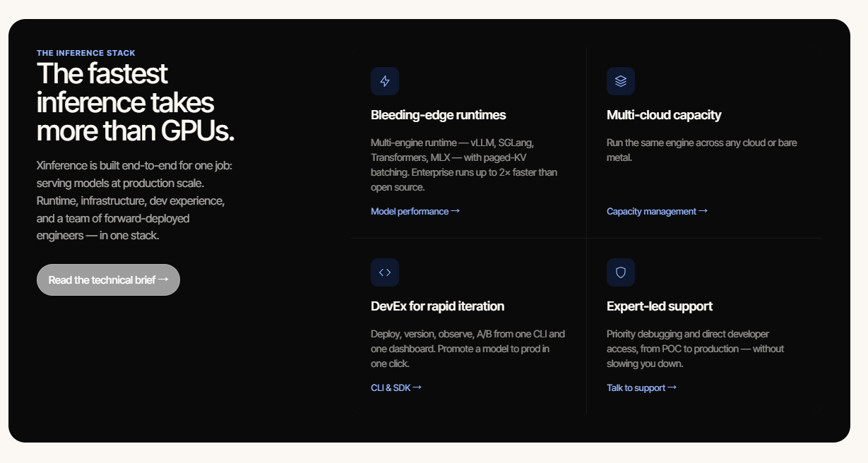Click the DevEx for rapid iteration heading
The height and width of the screenshot is (463, 868).
(x=437, y=306)
